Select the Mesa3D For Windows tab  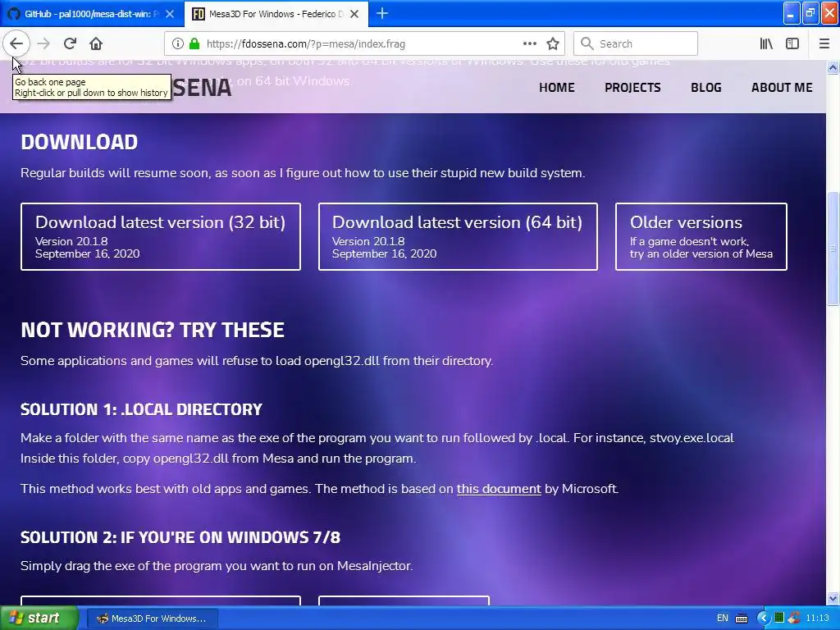click(276, 14)
